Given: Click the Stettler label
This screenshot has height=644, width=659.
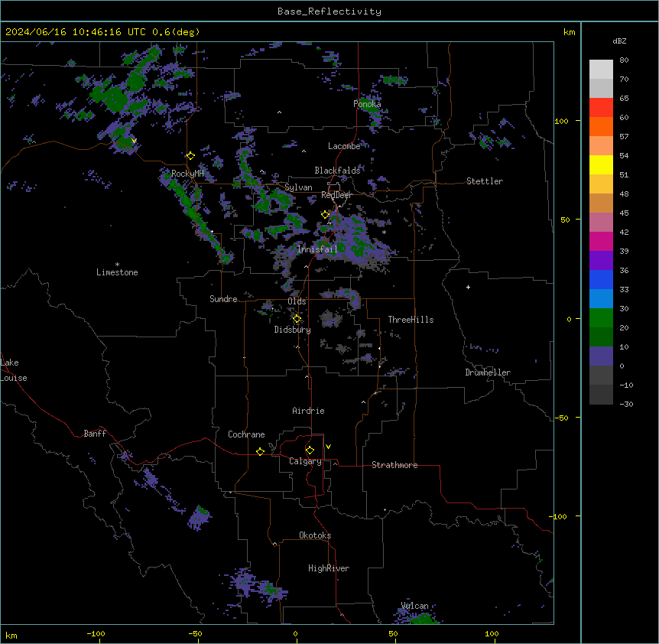Looking at the screenshot, I should coord(485,181).
